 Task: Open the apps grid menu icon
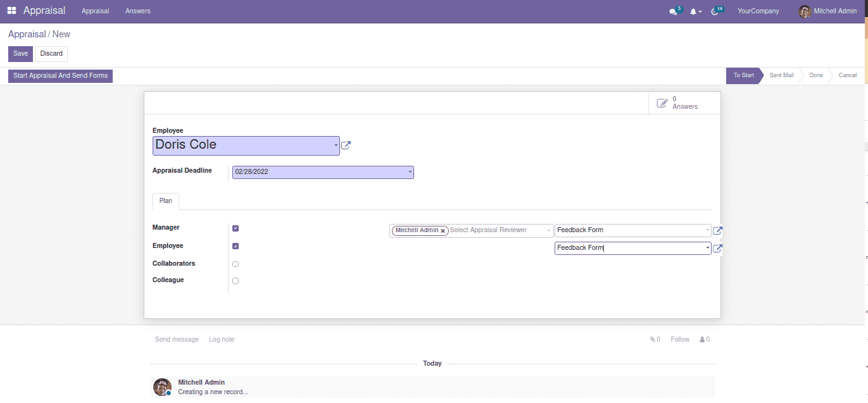click(x=12, y=11)
